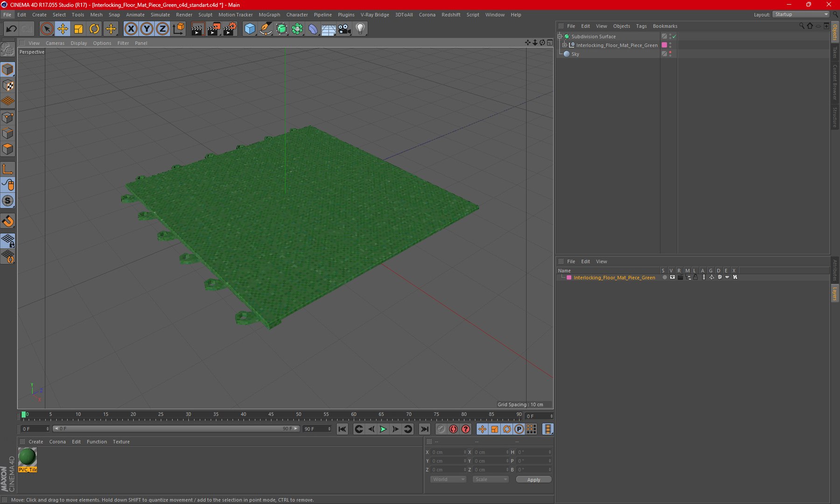Click the Render View clapperboard icon
Screen dimensions: 840x504
click(197, 29)
